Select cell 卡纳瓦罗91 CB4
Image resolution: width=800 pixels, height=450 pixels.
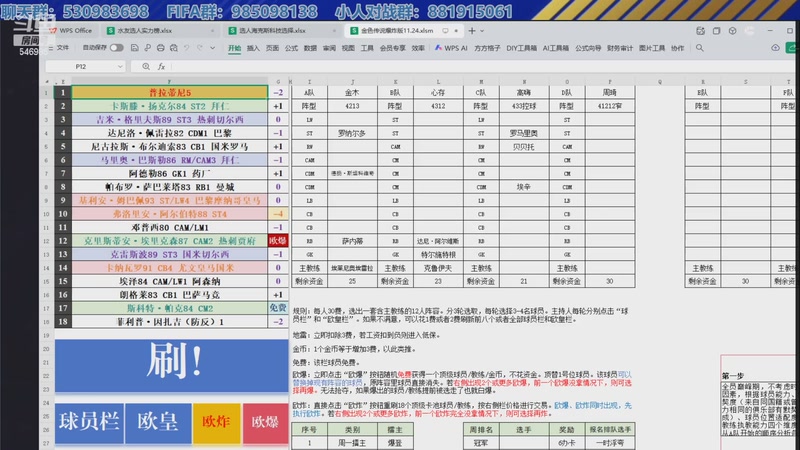pyautogui.click(x=169, y=267)
